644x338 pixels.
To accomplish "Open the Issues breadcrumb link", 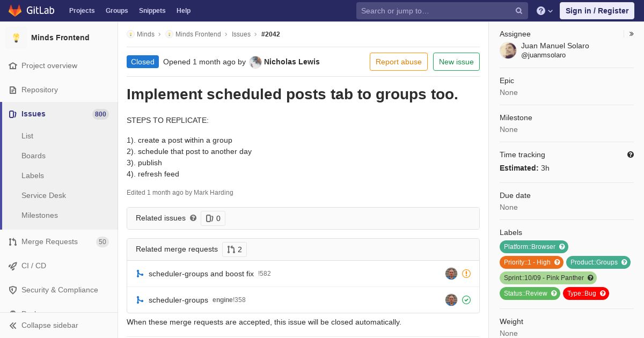I will click(x=241, y=34).
